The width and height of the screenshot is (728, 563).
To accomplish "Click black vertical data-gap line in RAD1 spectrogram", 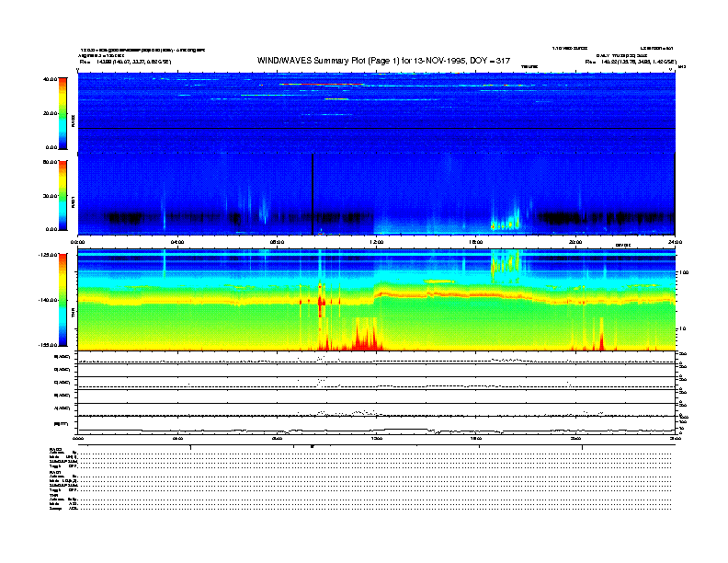I will tap(313, 195).
